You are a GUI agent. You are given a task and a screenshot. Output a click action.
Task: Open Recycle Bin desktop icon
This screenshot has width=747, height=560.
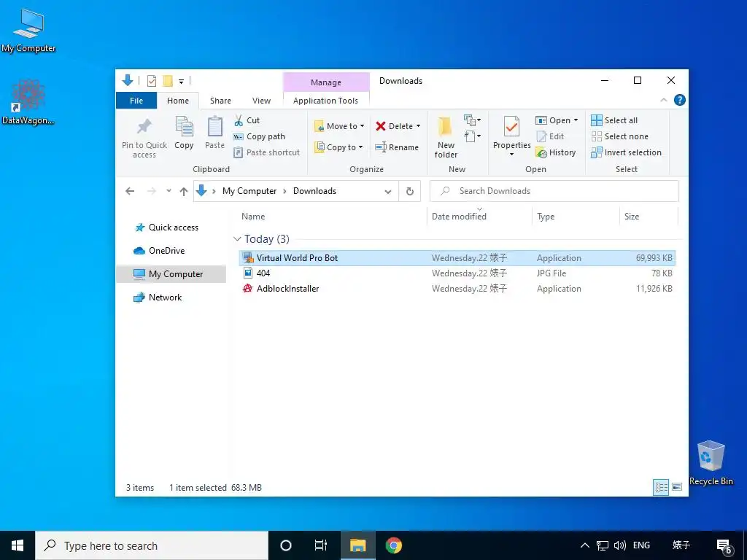coord(711,463)
